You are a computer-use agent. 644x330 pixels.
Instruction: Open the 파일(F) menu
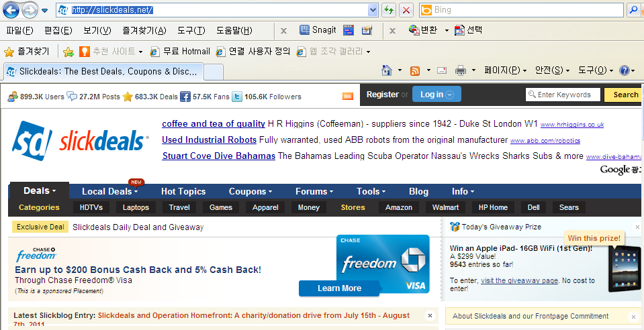(19, 30)
